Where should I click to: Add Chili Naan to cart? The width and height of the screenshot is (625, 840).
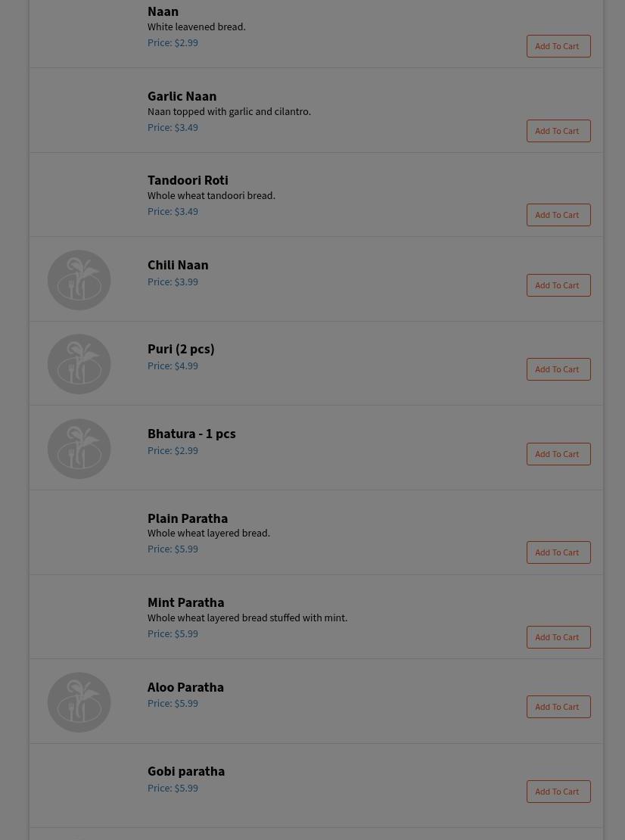tap(558, 285)
